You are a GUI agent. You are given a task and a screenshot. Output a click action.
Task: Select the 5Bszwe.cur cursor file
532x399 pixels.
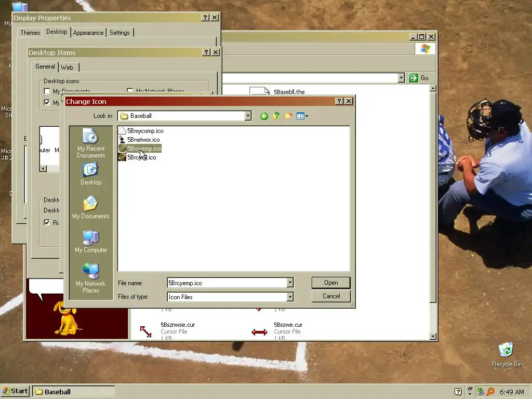click(x=277, y=331)
